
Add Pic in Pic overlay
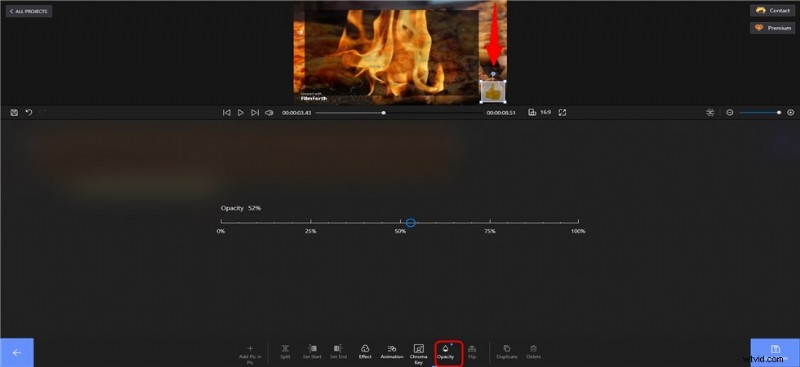pyautogui.click(x=249, y=353)
